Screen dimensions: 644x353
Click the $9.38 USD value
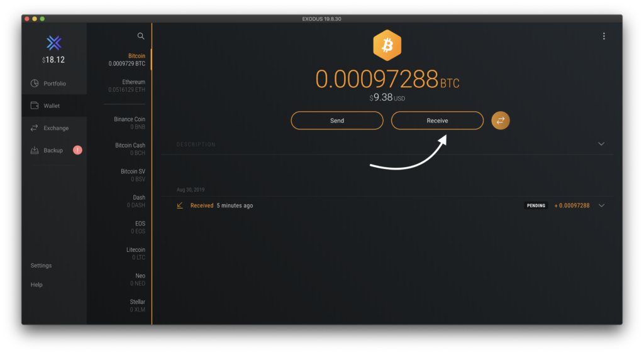click(387, 97)
